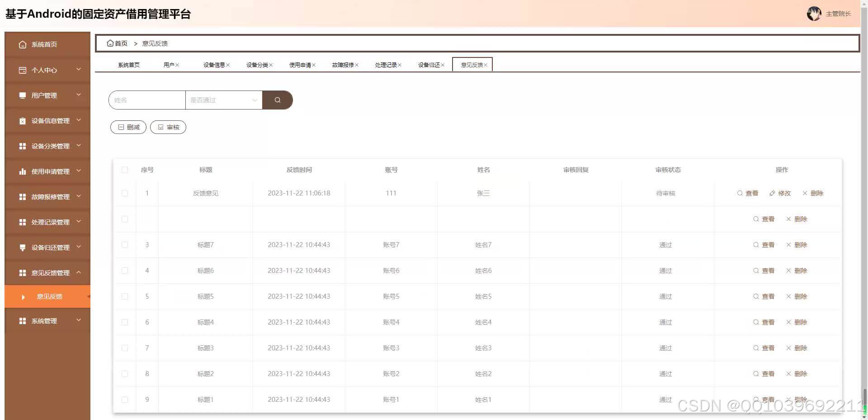The height and width of the screenshot is (420, 868).
Task: Open the 是否通过 dropdown filter
Action: point(224,100)
